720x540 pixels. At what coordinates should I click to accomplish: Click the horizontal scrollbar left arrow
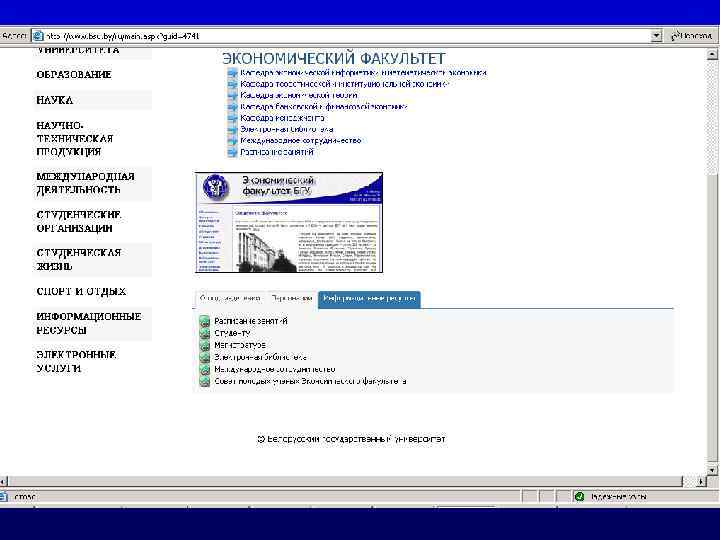click(4, 482)
